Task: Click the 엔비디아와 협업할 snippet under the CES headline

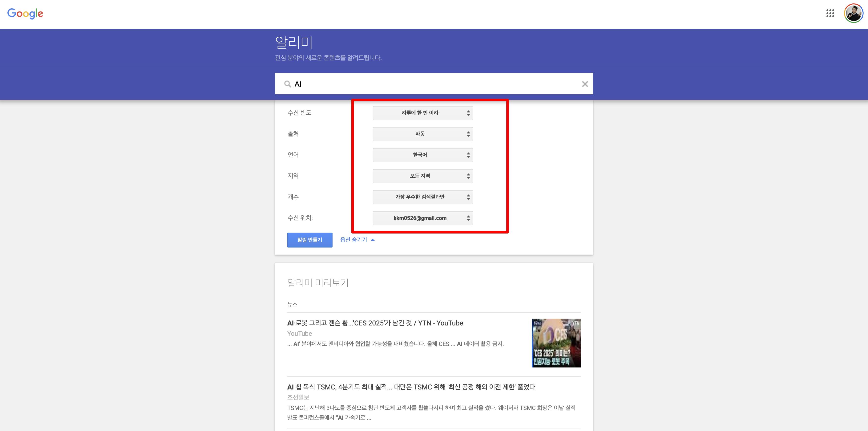Action: tap(395, 344)
